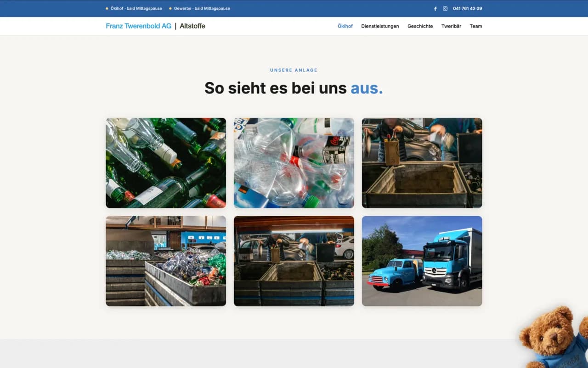Click the Gewerbe status in top bar
Screen dimensions: 588x368
coord(199,9)
